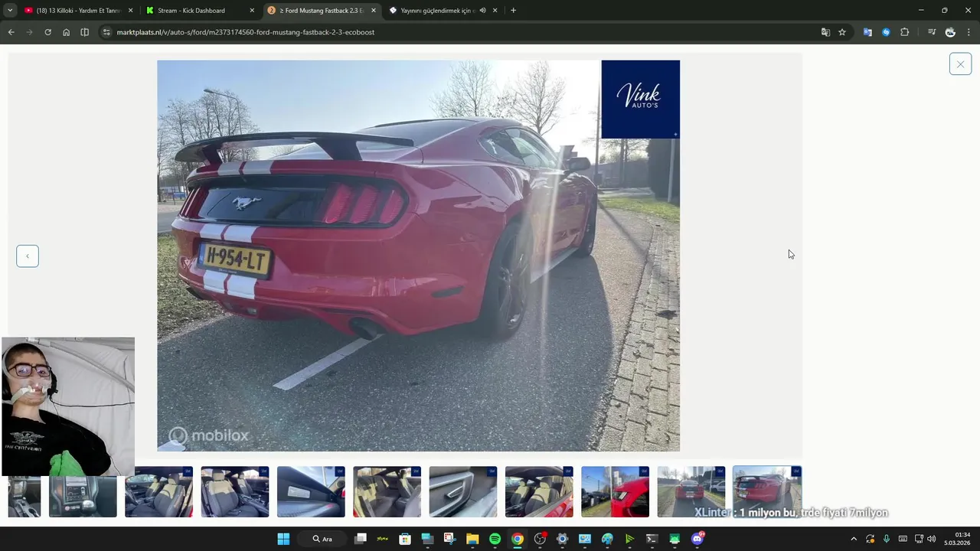Open Task View on taskbar

pyautogui.click(x=361, y=539)
